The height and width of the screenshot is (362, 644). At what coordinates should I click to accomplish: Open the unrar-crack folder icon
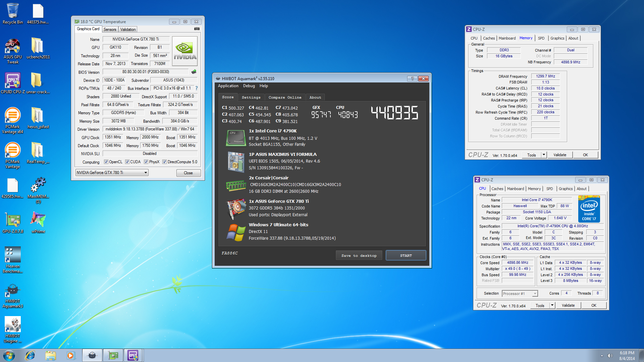click(38, 83)
